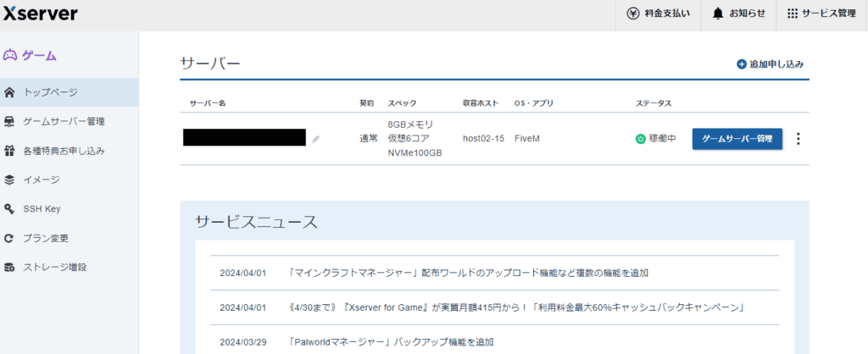Open the 料金支払い page
868x354 pixels.
[x=658, y=14]
